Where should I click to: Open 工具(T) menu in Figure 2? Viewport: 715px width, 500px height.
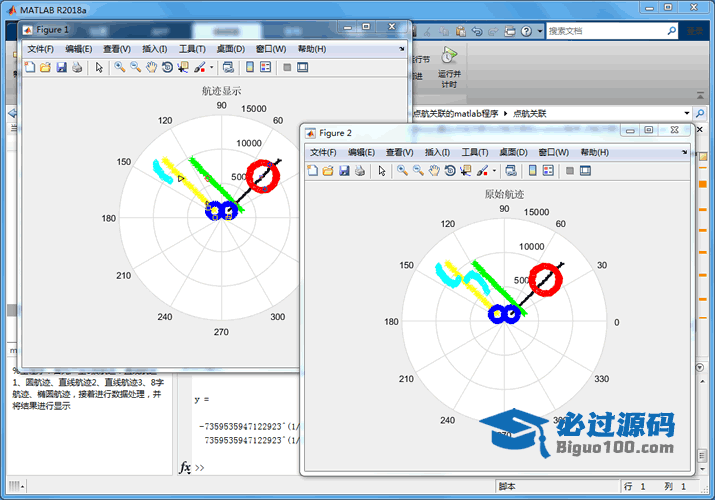click(475, 152)
